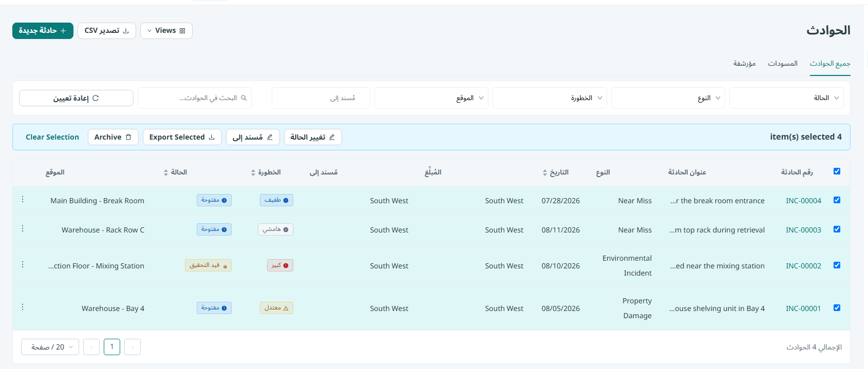The image size is (868, 369).
Task: Open the الموقع filter dropdown
Action: [x=431, y=98]
